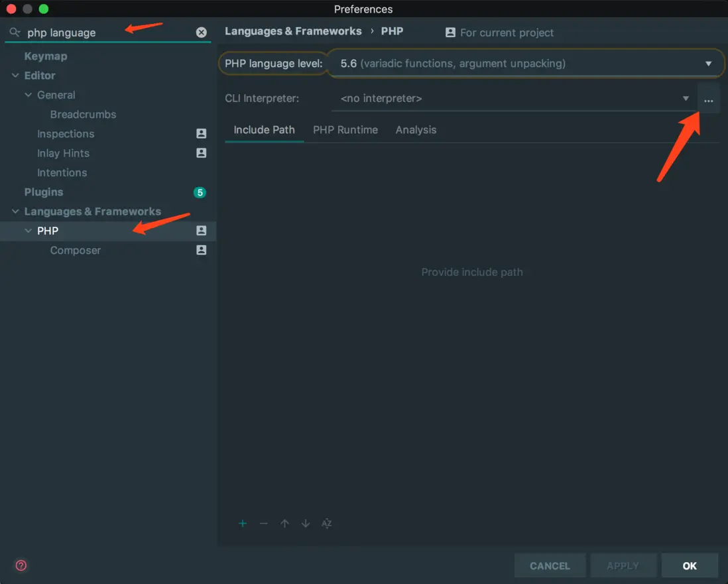Select Composer in the settings tree
This screenshot has width=728, height=584.
pos(76,251)
